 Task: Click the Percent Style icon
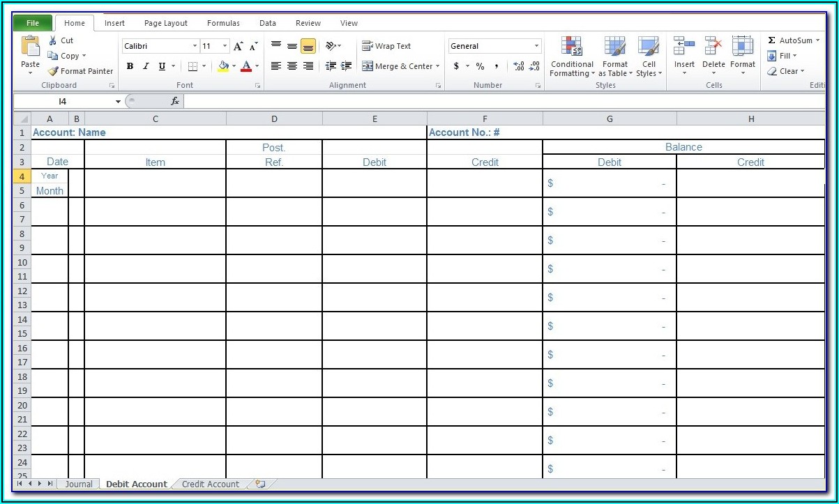coord(480,66)
